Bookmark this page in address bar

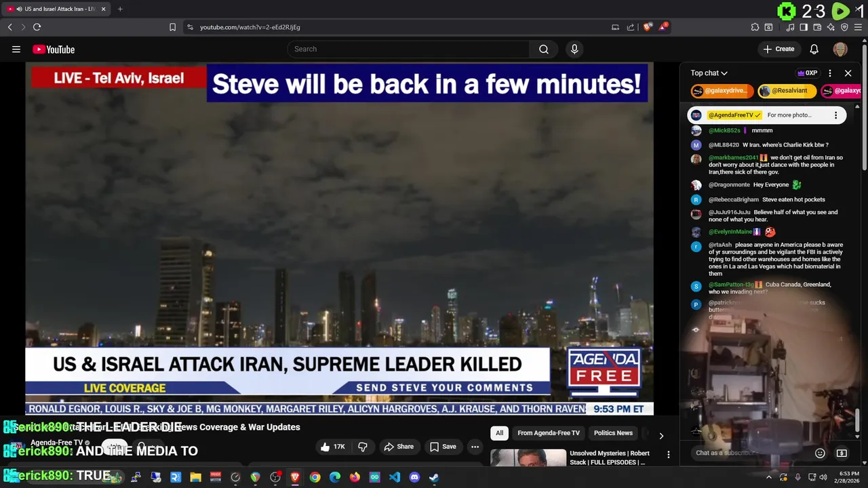pyautogui.click(x=172, y=27)
